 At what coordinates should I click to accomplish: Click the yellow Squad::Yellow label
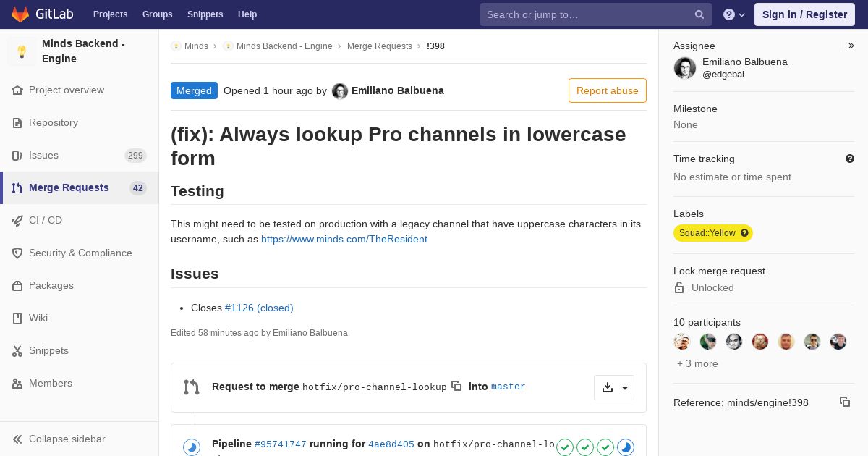pos(707,233)
